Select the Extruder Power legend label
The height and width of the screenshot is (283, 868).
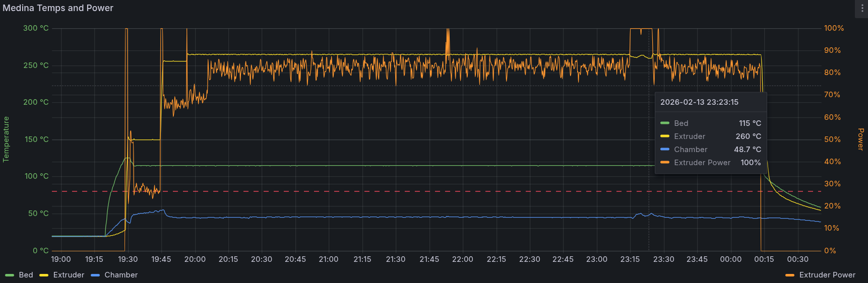pos(827,275)
